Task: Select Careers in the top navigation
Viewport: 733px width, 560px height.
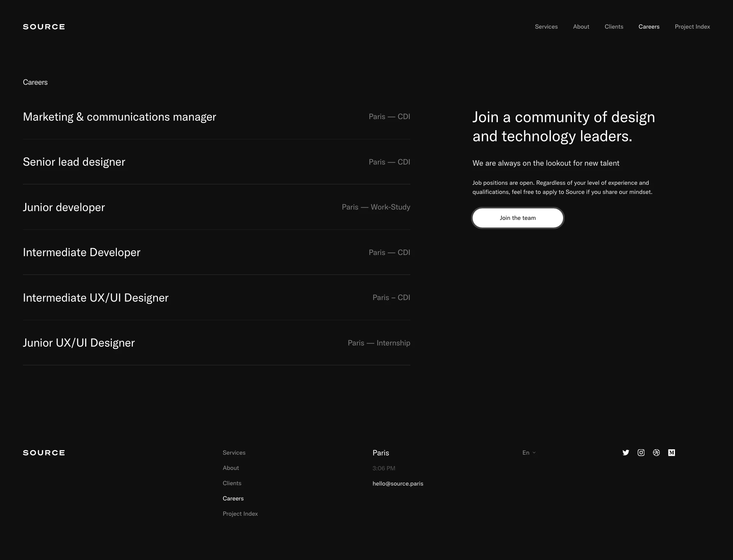Action: 649,26
